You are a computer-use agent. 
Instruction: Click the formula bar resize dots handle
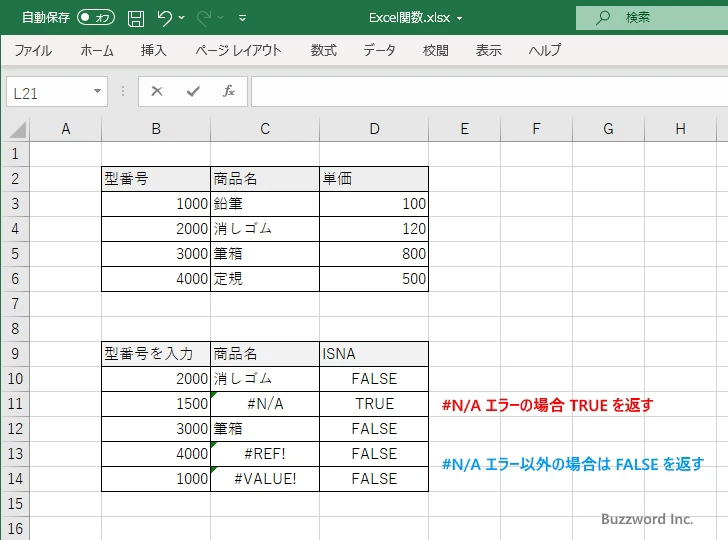(123, 91)
